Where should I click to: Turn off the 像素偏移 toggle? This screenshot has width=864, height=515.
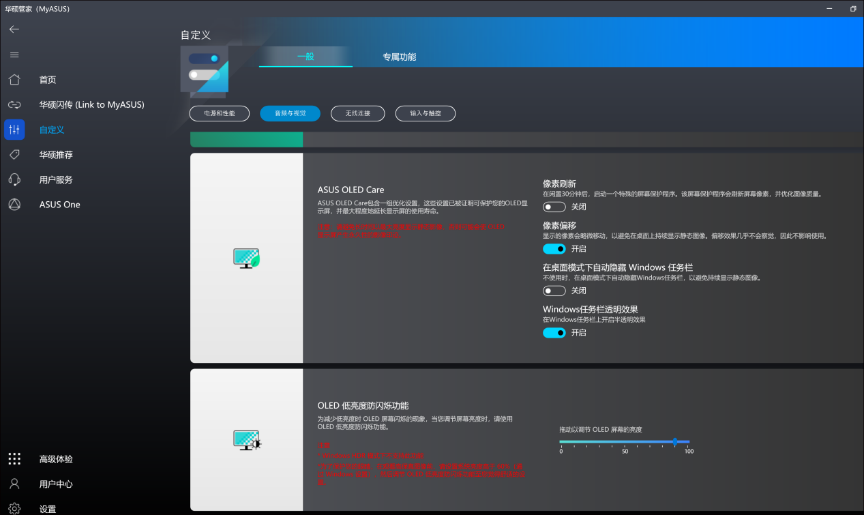[554, 249]
